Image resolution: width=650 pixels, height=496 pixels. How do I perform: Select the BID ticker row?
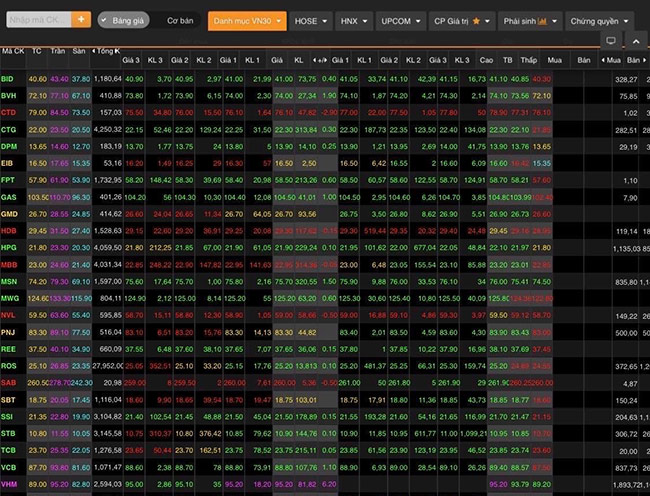click(325, 79)
